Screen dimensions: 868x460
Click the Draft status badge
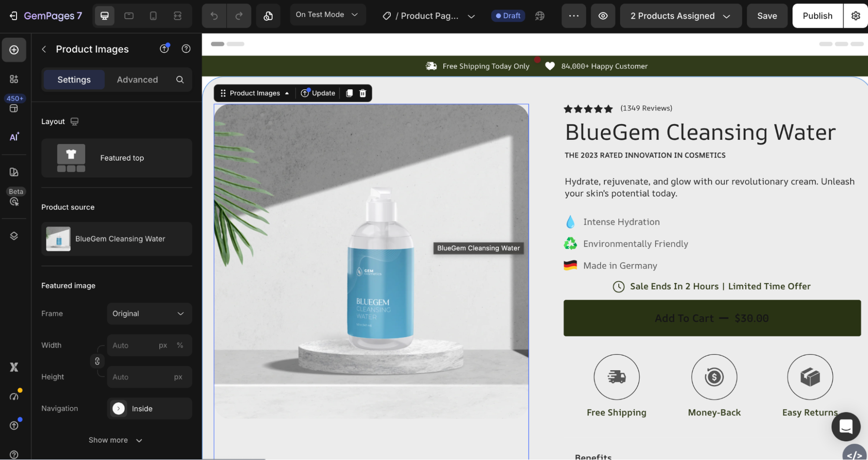point(508,16)
